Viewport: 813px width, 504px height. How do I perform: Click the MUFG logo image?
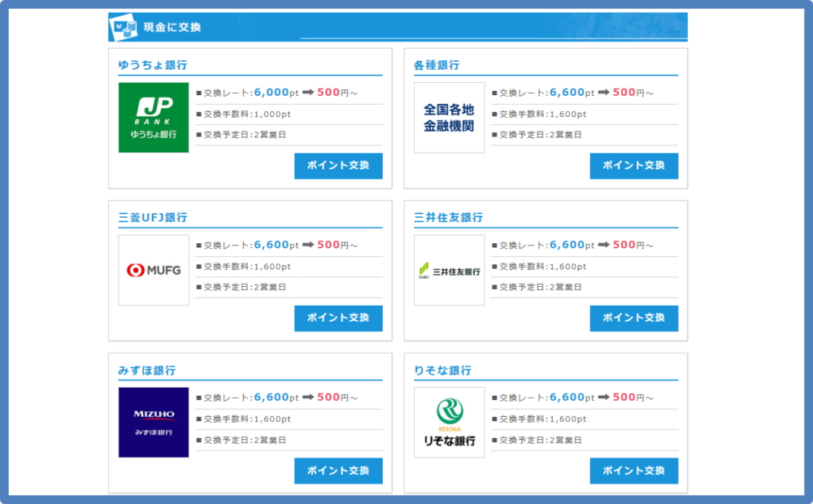(x=154, y=270)
